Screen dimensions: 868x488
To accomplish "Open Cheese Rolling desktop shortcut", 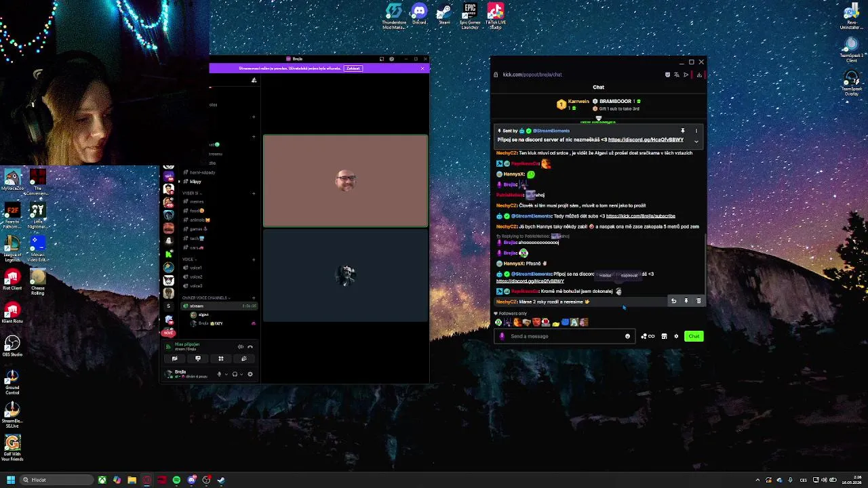I will (x=37, y=281).
